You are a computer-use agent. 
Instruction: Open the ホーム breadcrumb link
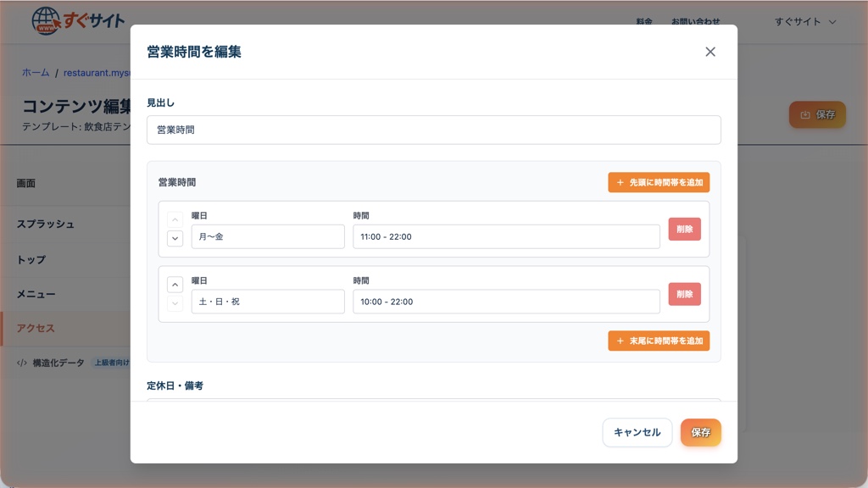(36, 73)
